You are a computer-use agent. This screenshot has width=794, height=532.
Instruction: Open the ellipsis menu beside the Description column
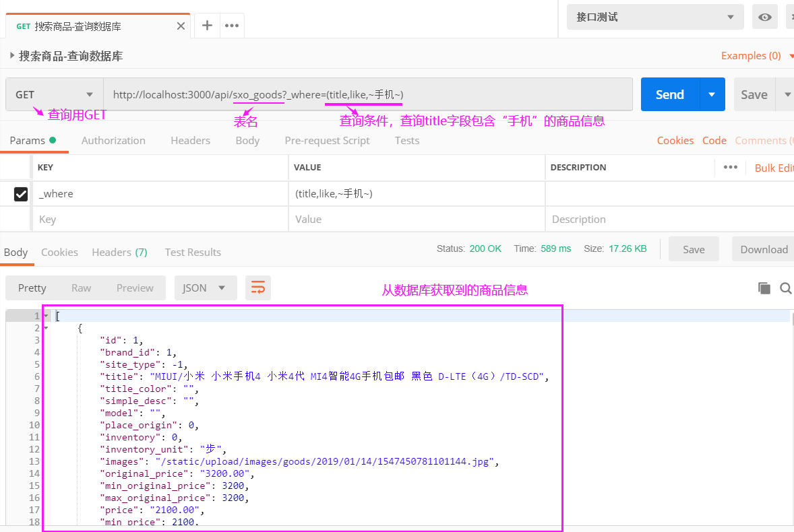[731, 168]
